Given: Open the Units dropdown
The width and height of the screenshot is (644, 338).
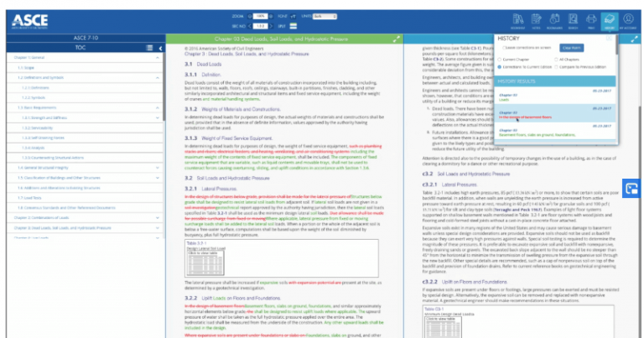Looking at the screenshot, I should (325, 17).
